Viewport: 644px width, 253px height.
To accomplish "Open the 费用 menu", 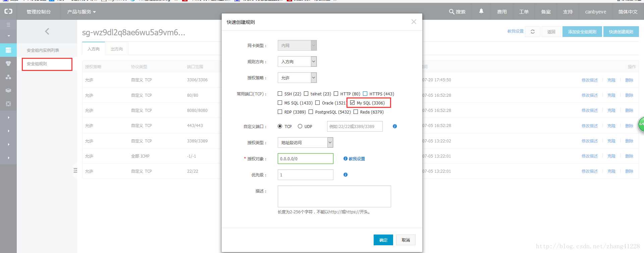I will [502, 12].
